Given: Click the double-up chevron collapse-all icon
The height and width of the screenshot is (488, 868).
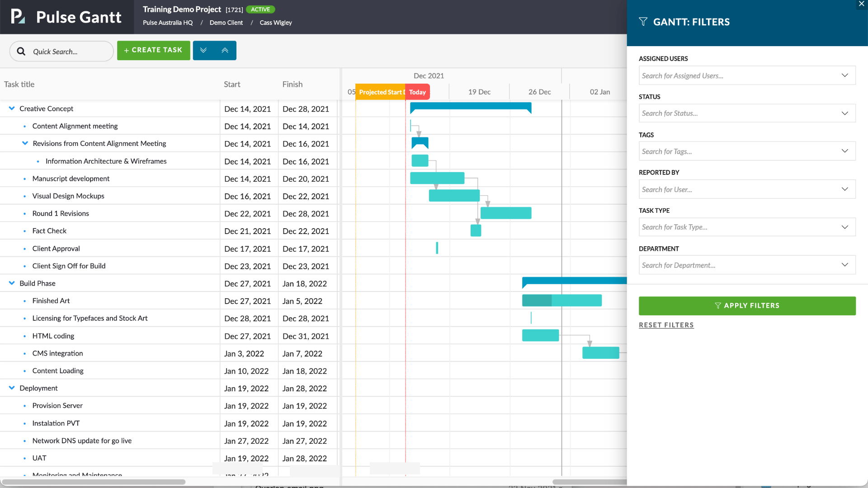Looking at the screenshot, I should 225,50.
